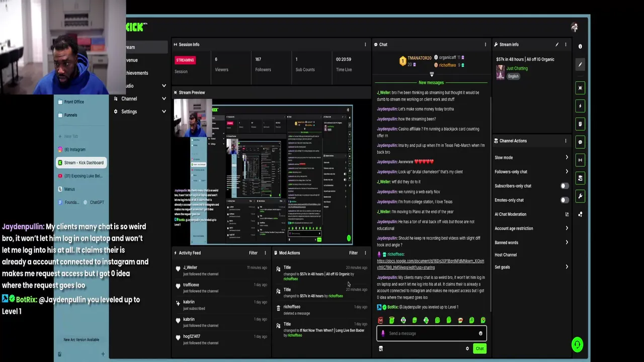Click the info circle icon in right rail
Viewport: 644px width, 362px height.
[580, 46]
